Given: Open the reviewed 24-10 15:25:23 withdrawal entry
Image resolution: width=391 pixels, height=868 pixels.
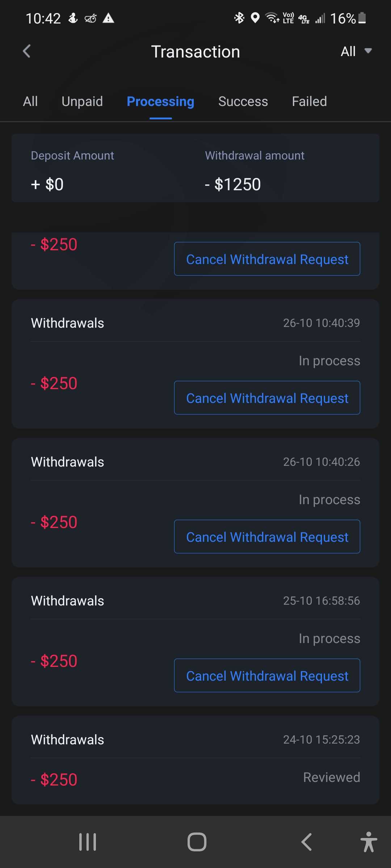Looking at the screenshot, I should [195, 759].
